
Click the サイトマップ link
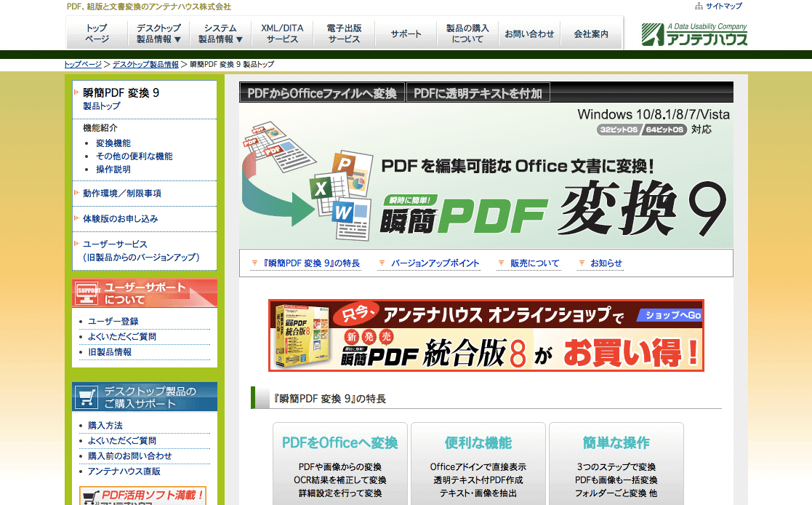723,7
